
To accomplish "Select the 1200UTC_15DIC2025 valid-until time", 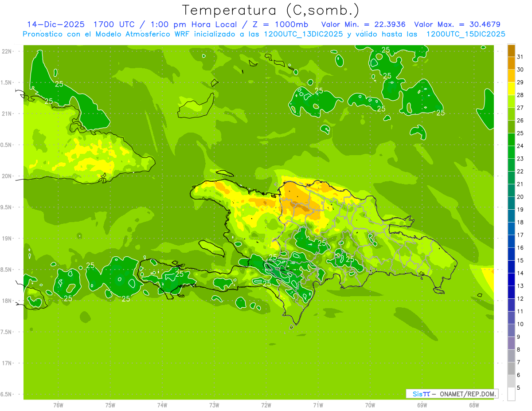I will [x=465, y=34].
